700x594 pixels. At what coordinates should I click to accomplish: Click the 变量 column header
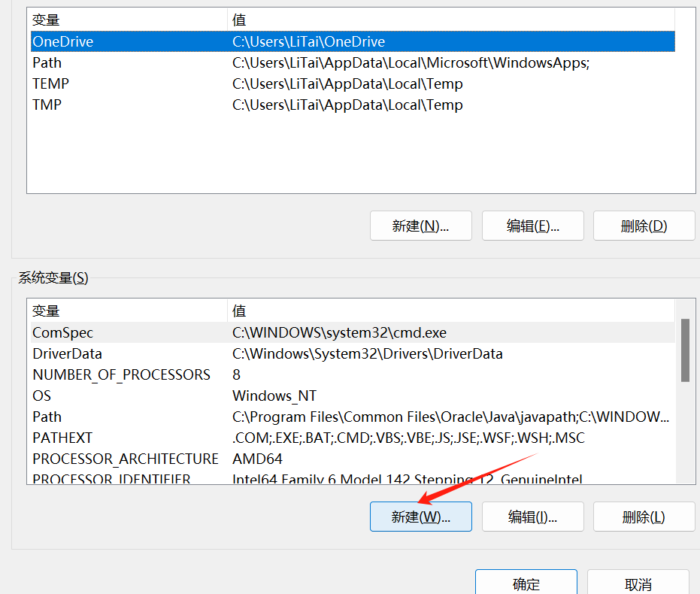45,19
